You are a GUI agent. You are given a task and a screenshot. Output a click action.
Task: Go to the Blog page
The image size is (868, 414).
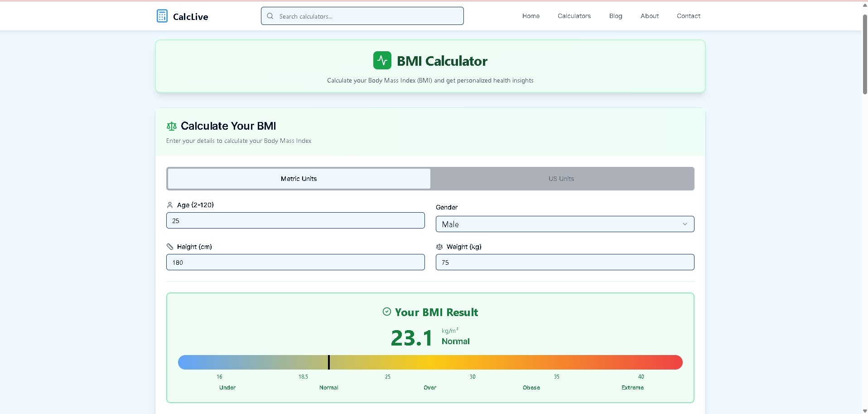point(616,16)
